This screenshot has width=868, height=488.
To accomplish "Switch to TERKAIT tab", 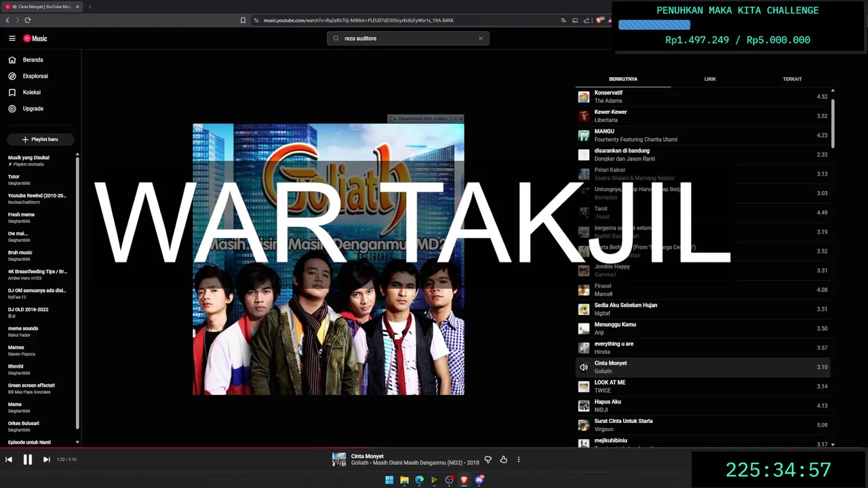I will click(x=792, y=79).
